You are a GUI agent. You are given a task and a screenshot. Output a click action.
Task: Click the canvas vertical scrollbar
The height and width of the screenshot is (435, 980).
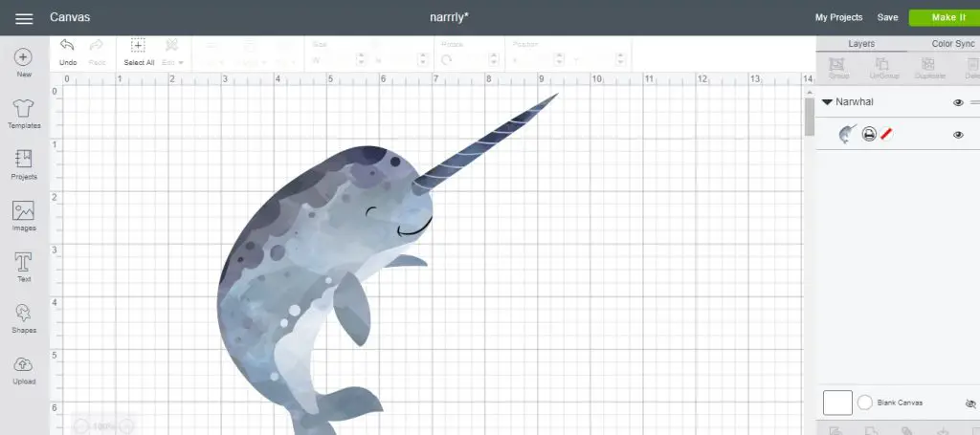click(809, 117)
